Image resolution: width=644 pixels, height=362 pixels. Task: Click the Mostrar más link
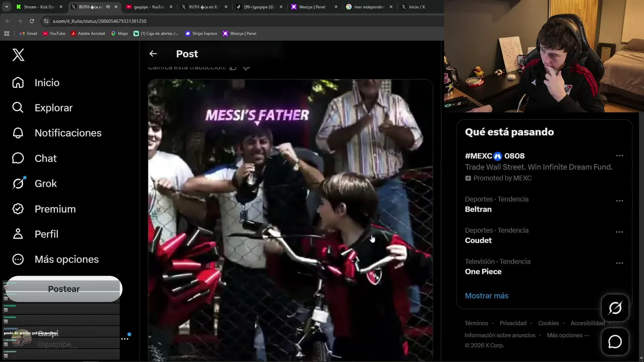(x=487, y=296)
